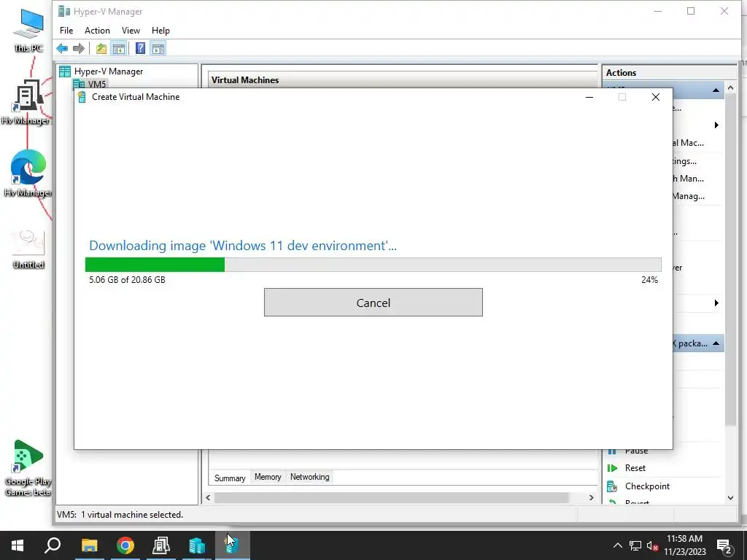This screenshot has width=747, height=560.
Task: Click the green download progress bar
Action: (155, 265)
